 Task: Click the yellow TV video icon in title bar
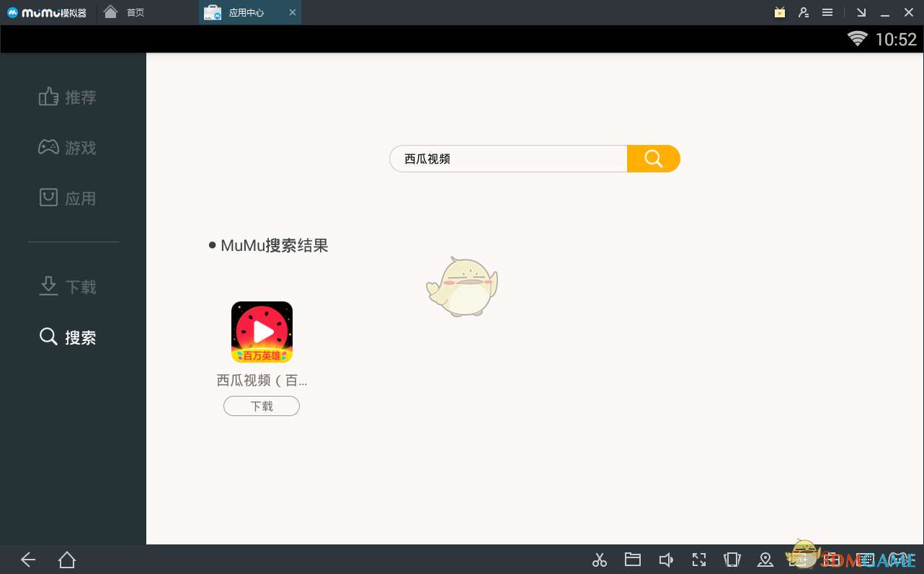pos(780,12)
